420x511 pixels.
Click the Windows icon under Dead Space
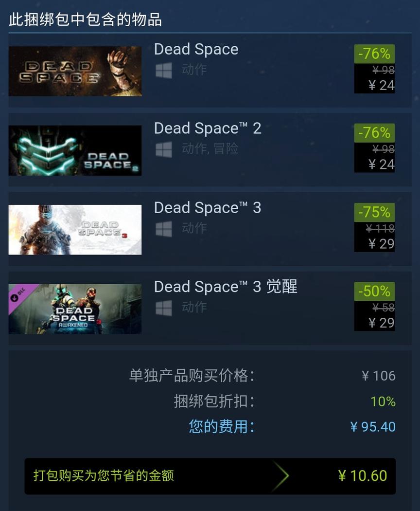click(x=164, y=71)
